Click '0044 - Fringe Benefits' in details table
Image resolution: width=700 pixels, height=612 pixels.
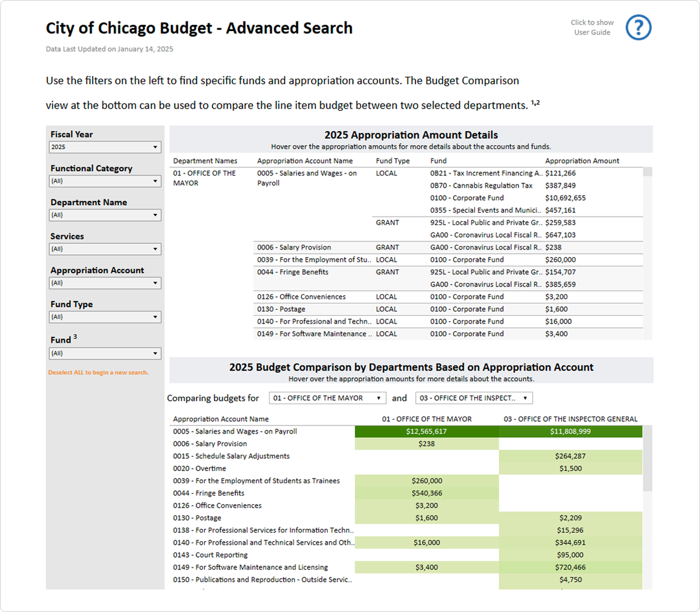tap(293, 272)
